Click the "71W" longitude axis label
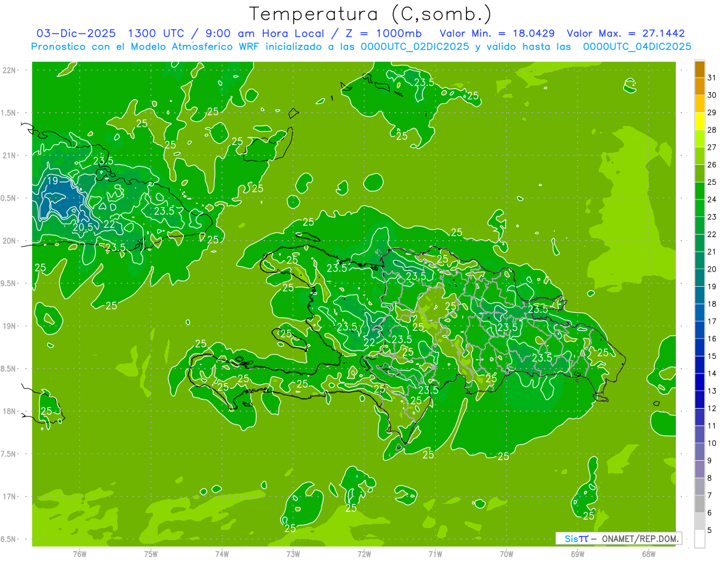Screen dimensions: 728x562 pos(435,554)
